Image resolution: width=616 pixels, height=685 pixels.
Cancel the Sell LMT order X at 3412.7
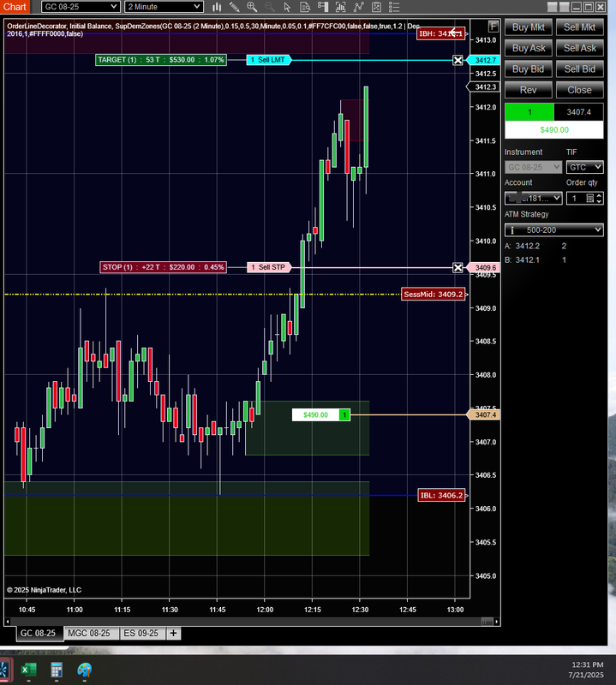(458, 60)
